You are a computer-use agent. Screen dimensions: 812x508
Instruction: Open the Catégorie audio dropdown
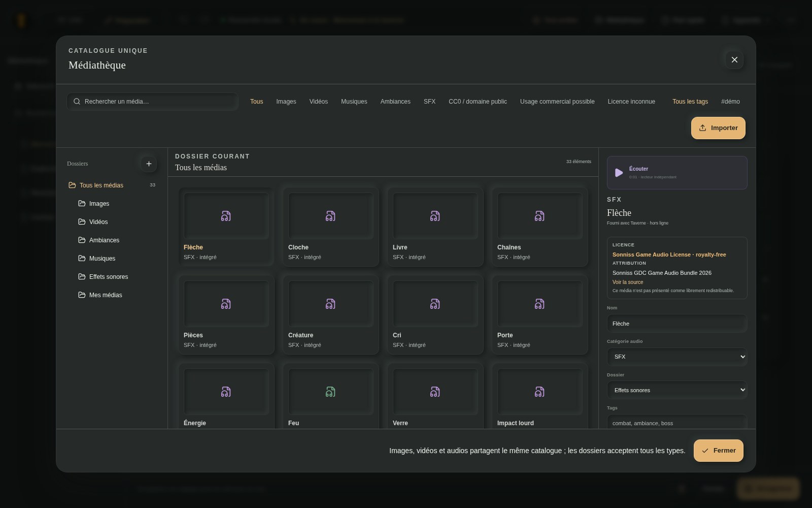point(677,357)
